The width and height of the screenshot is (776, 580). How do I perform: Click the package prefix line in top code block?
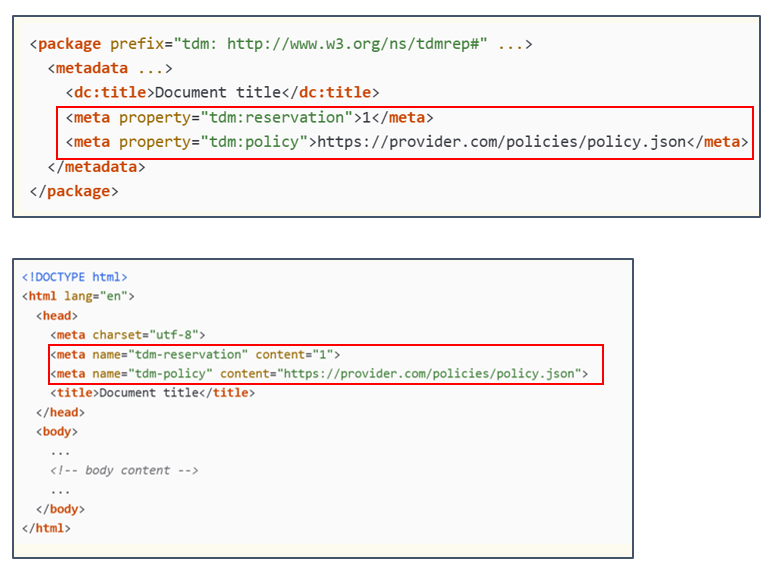click(281, 44)
